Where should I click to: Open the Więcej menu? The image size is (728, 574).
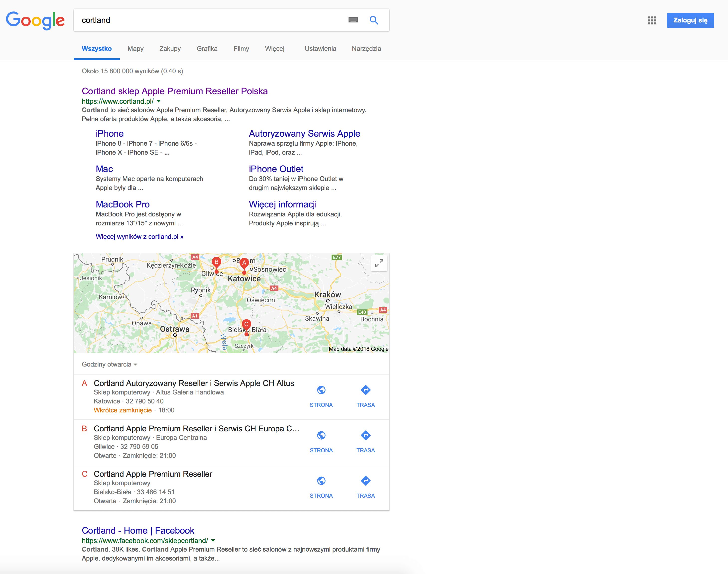[x=274, y=49]
